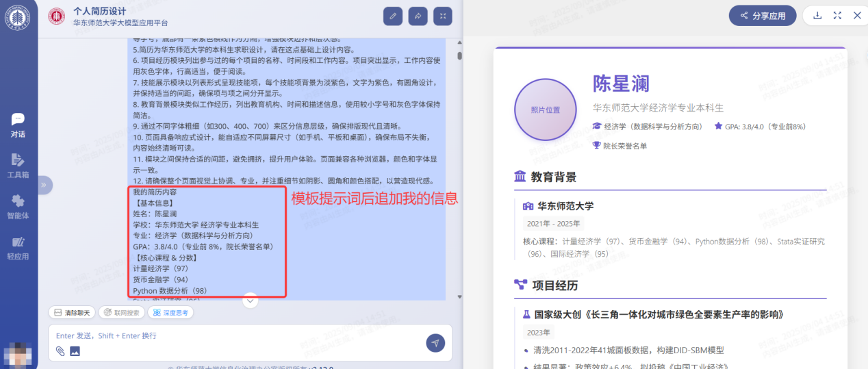The image size is (868, 369).
Task: Expand the collapsed sidebar with double chevron
Action: (x=42, y=184)
